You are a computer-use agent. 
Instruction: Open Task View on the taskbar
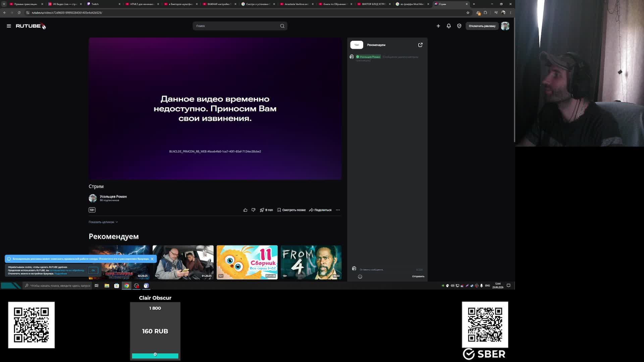click(x=96, y=286)
